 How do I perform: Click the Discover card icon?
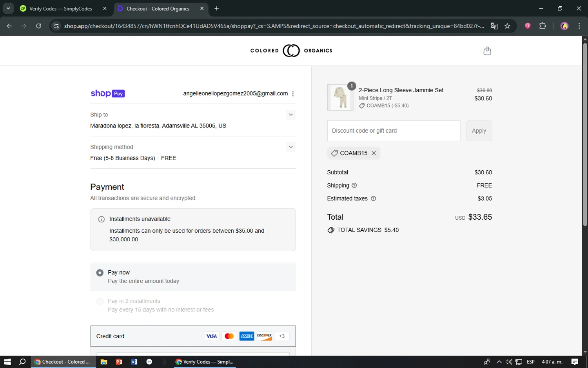pos(264,336)
